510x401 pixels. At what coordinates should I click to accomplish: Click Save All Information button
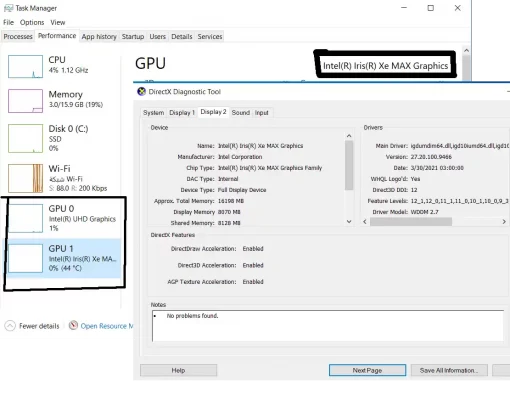pos(449,370)
